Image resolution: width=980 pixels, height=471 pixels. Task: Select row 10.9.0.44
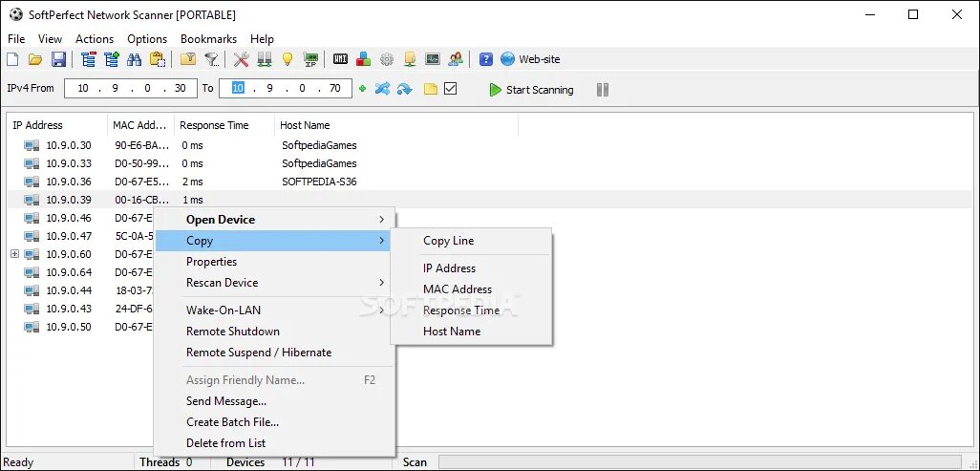[x=80, y=290]
